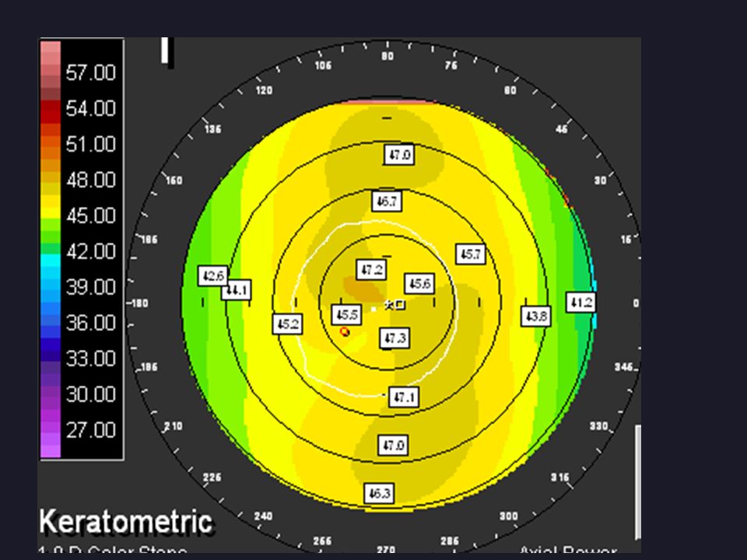Select the 33.00 diopter scale entry

90,359
